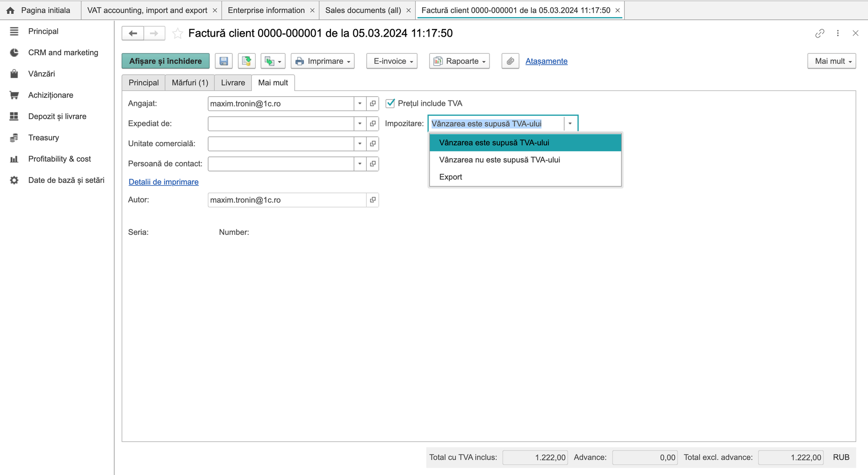Open the Imprimare dropdown
This screenshot has height=475, width=868.
[x=323, y=61]
